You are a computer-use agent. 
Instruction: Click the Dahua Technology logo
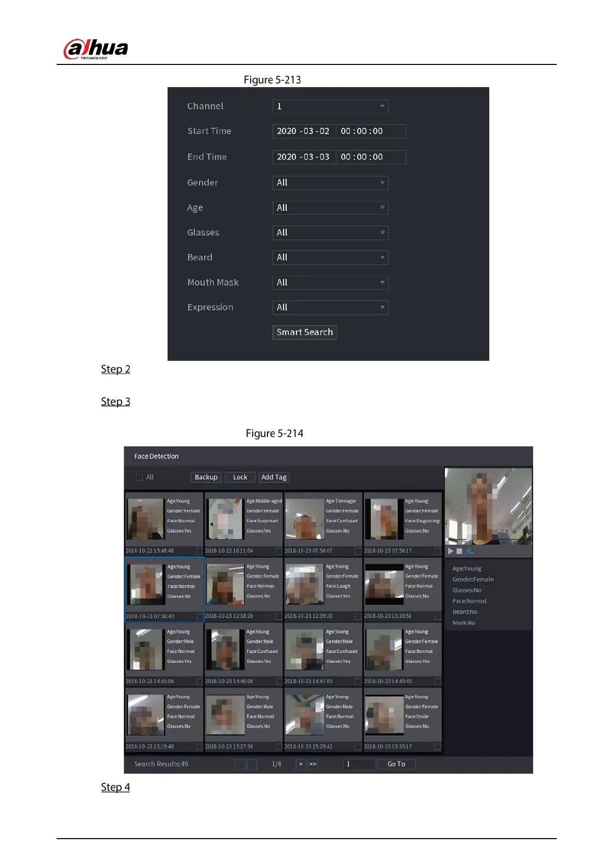(95, 49)
